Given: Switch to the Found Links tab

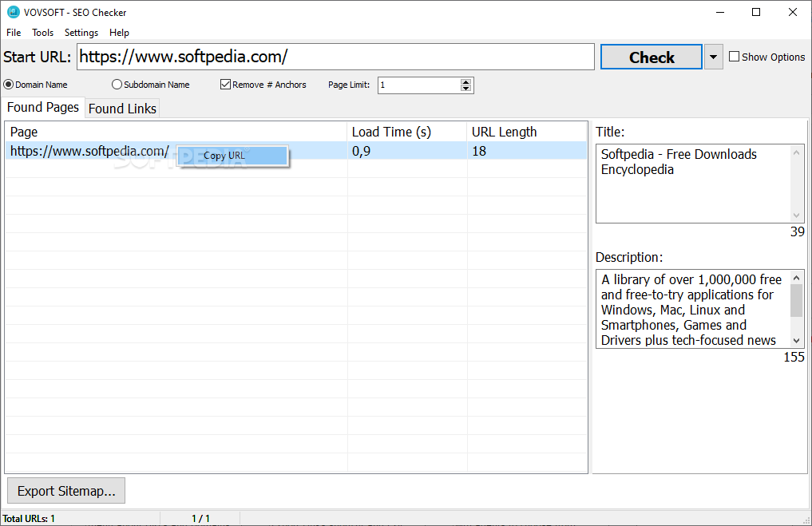Looking at the screenshot, I should 122,109.
